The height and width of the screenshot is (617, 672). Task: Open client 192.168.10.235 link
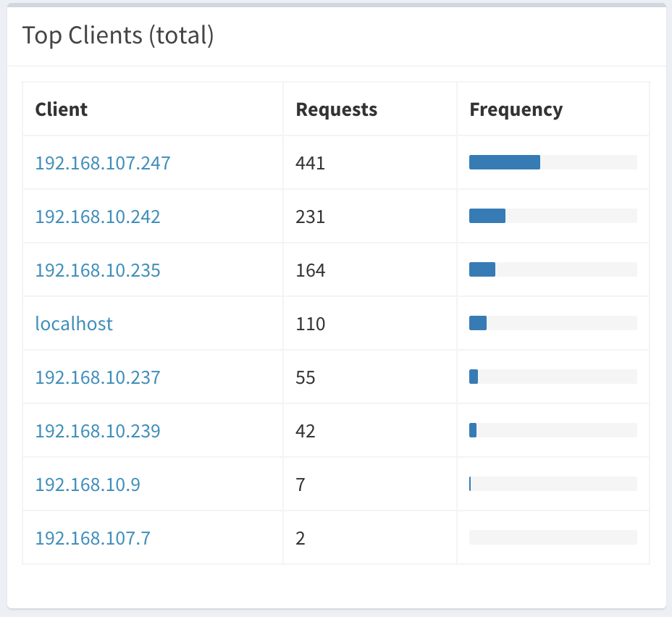pos(98,270)
